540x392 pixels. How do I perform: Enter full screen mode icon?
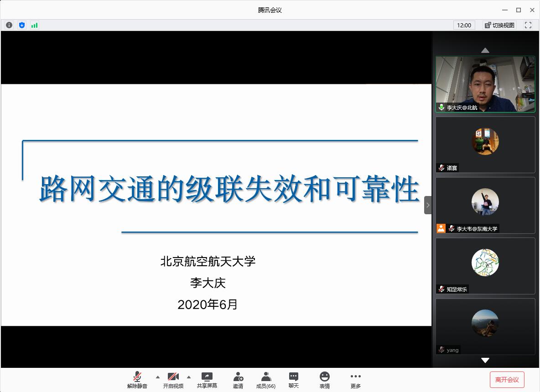click(x=528, y=25)
